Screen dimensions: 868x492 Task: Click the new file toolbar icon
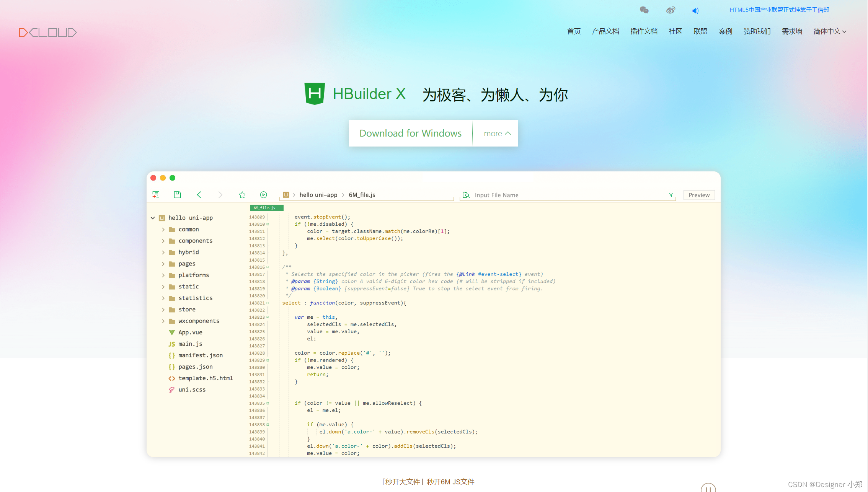(x=156, y=195)
